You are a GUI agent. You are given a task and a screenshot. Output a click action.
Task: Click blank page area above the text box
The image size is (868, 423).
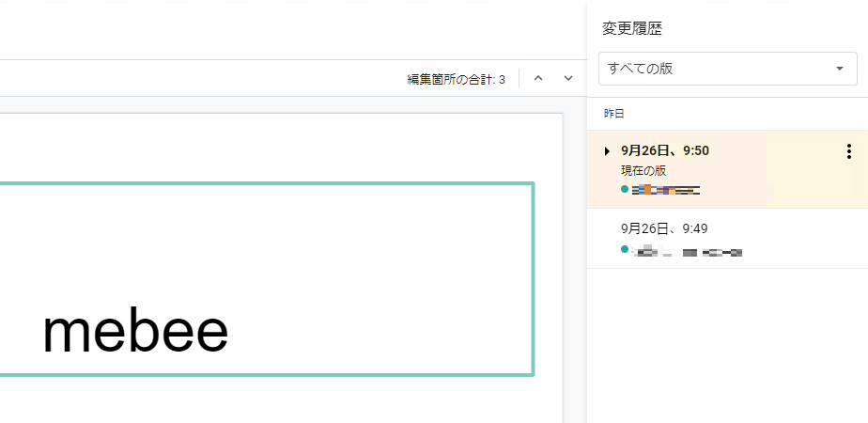[282, 146]
